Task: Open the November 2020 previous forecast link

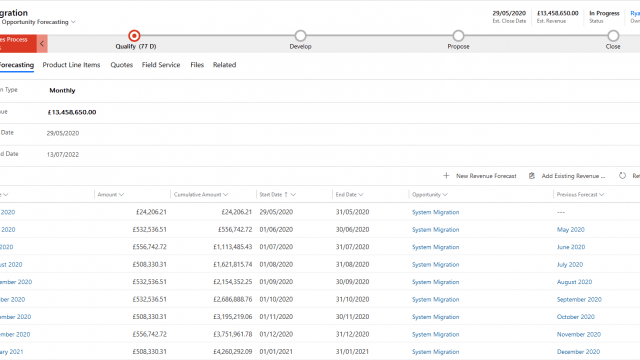Action: (x=579, y=334)
